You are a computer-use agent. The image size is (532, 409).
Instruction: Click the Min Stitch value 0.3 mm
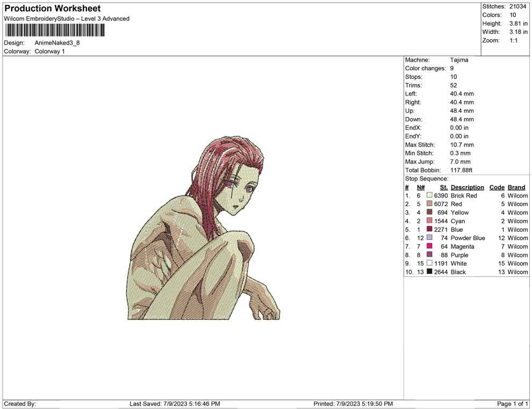(x=461, y=153)
